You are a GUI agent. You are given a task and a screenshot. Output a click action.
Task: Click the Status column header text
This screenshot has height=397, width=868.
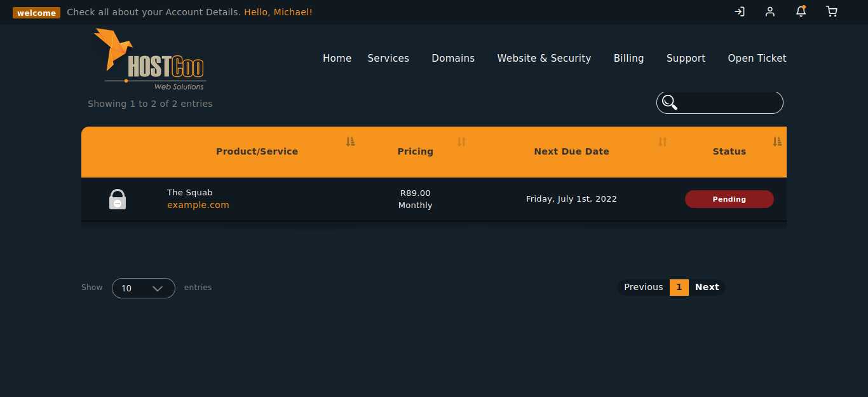(x=729, y=151)
